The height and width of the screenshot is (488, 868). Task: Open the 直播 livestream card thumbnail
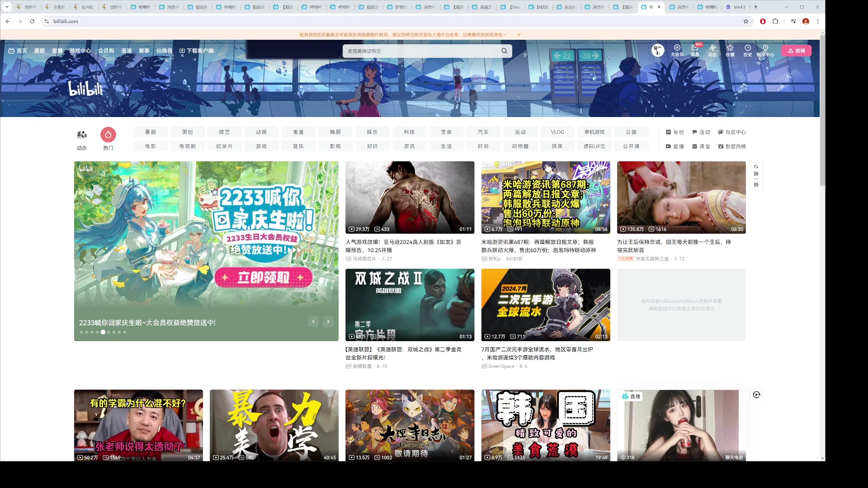coord(681,426)
